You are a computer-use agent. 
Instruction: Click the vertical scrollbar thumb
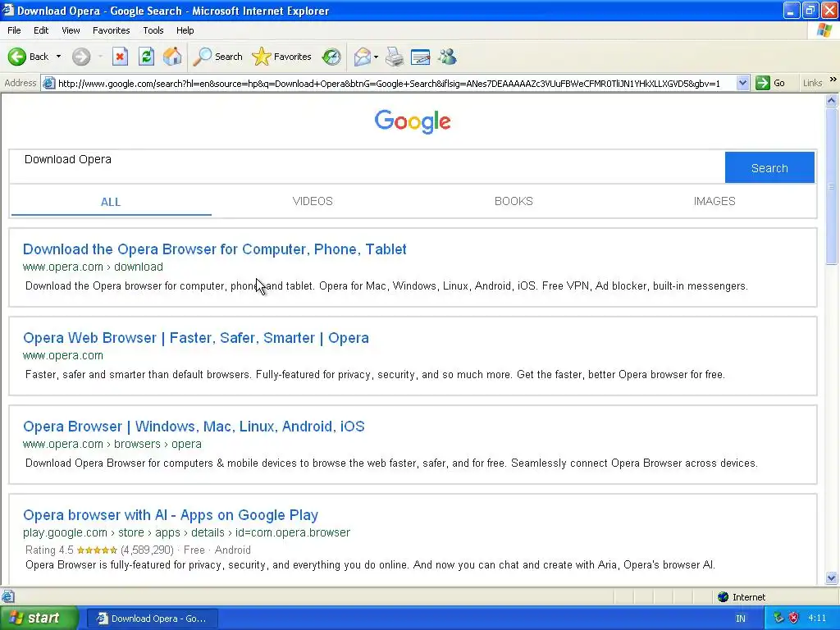pos(832,185)
